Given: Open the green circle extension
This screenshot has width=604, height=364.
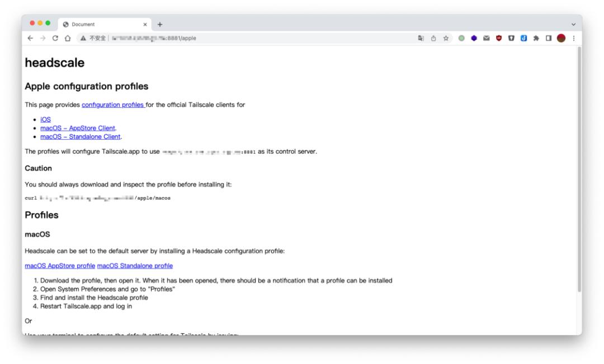Looking at the screenshot, I should point(461,38).
